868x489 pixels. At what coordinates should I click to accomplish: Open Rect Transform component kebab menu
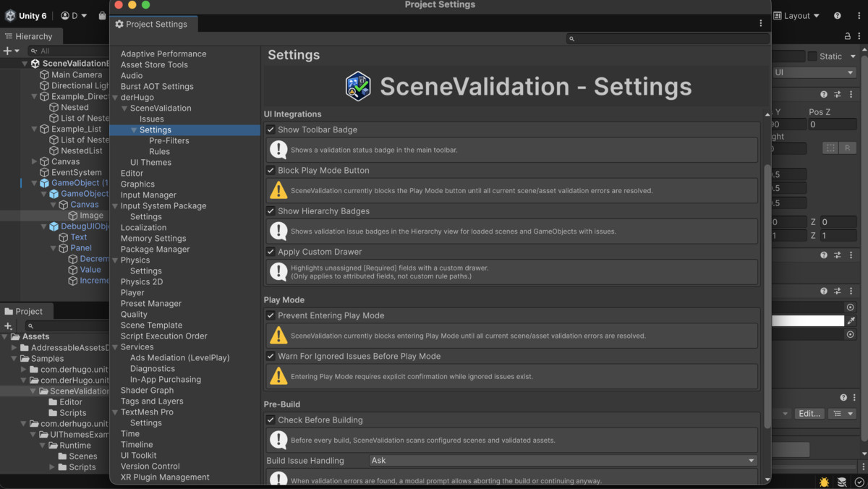(851, 94)
